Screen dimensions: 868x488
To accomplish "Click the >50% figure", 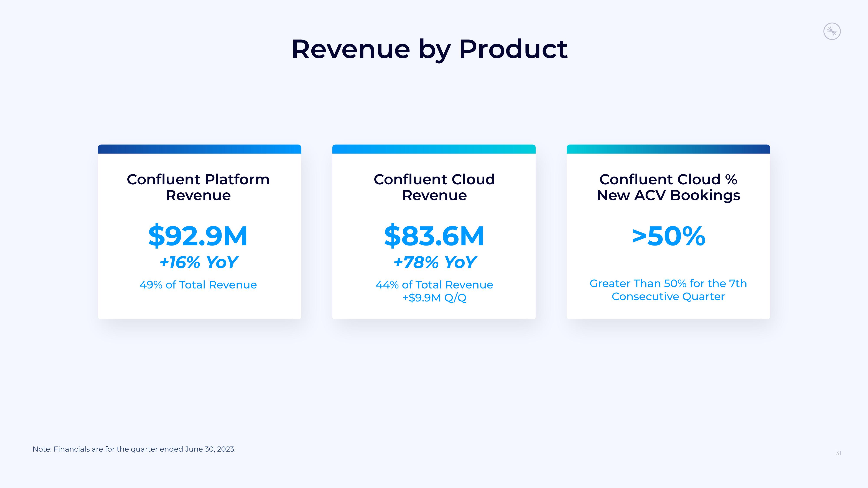I will [669, 236].
